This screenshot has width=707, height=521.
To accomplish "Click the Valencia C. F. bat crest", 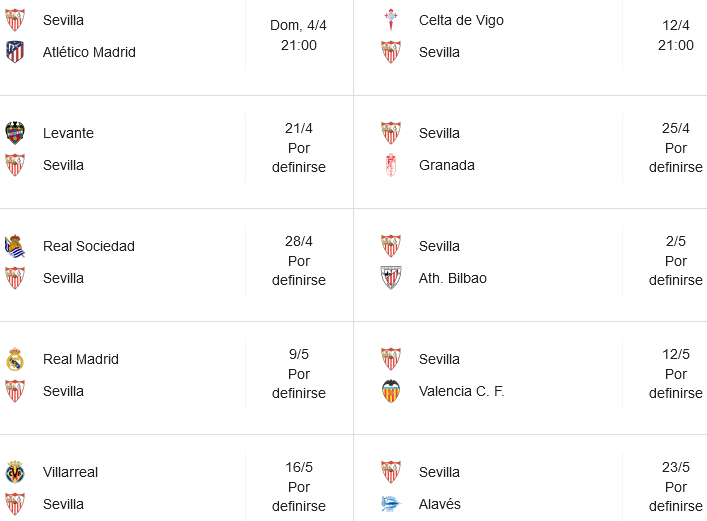I will coord(391,391).
